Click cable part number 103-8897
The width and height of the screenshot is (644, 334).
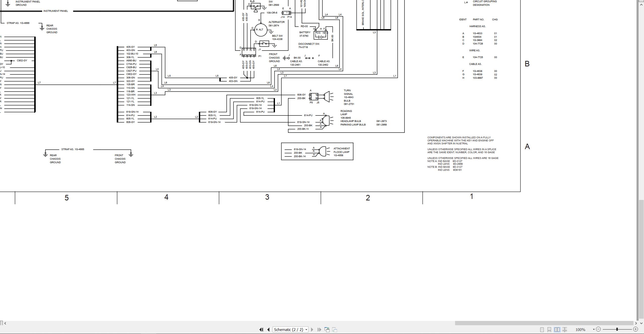tap(477, 78)
